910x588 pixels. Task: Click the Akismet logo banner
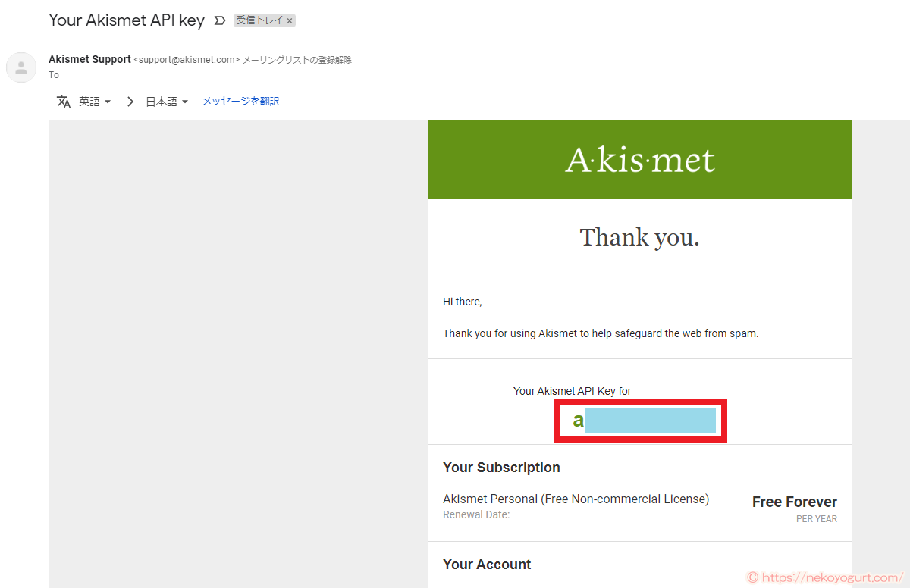pos(639,160)
